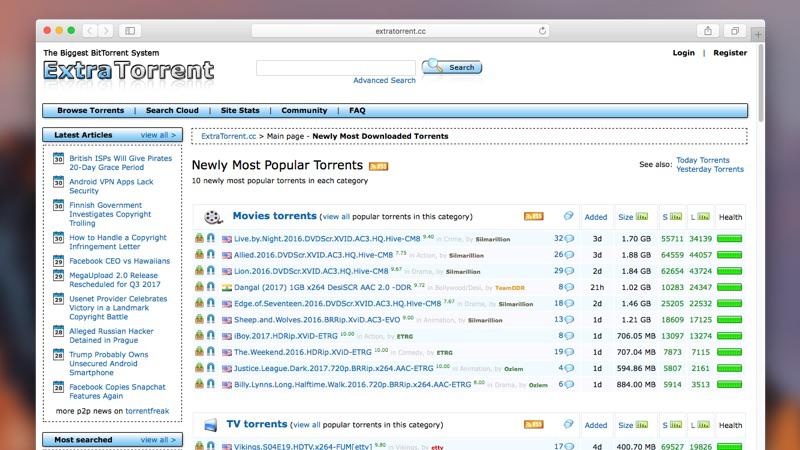
Task: Show all tabs overview button
Action: point(735,31)
